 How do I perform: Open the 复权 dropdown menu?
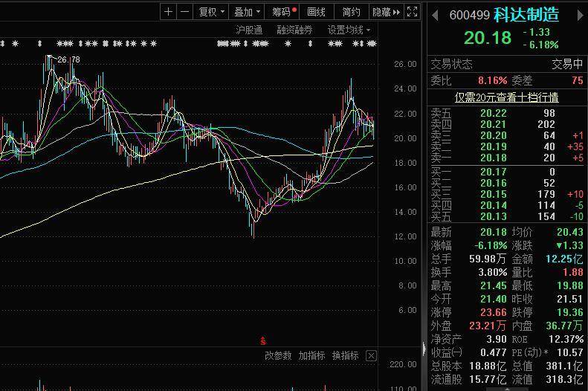[210, 12]
